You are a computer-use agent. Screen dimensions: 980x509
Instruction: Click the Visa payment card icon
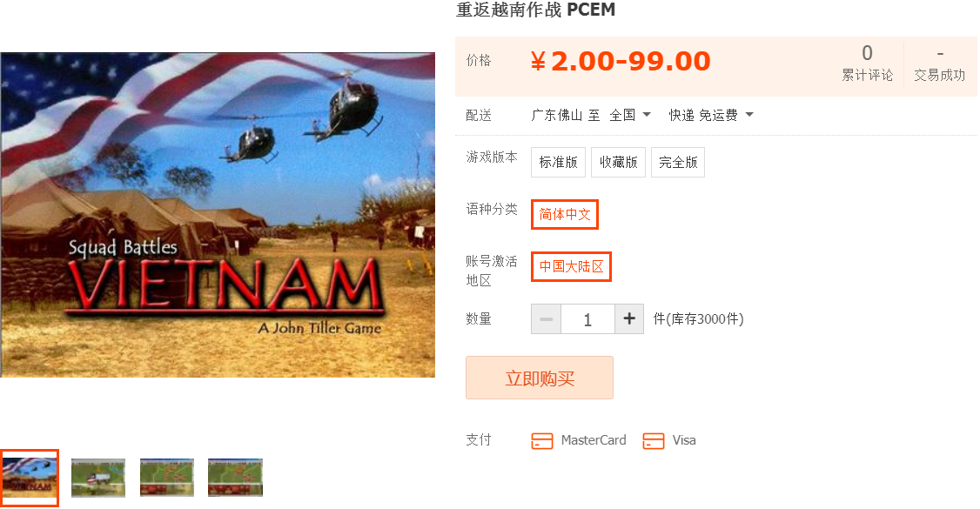(x=653, y=441)
